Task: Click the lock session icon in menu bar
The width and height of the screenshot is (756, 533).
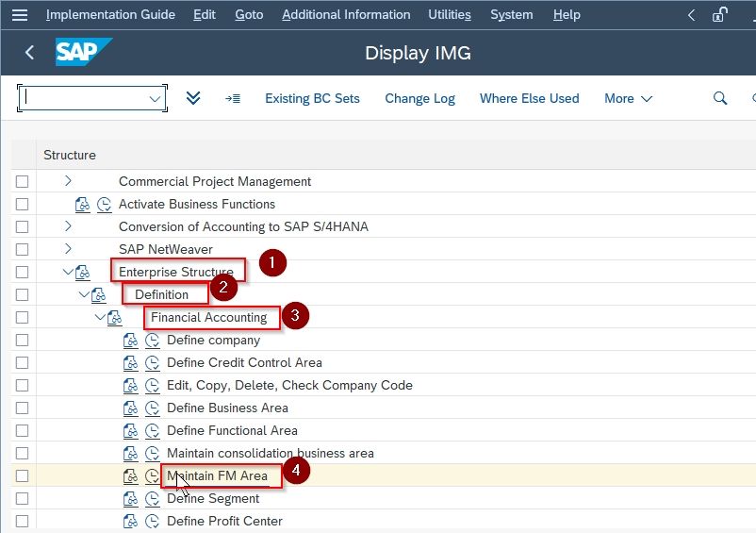Action: 719,15
